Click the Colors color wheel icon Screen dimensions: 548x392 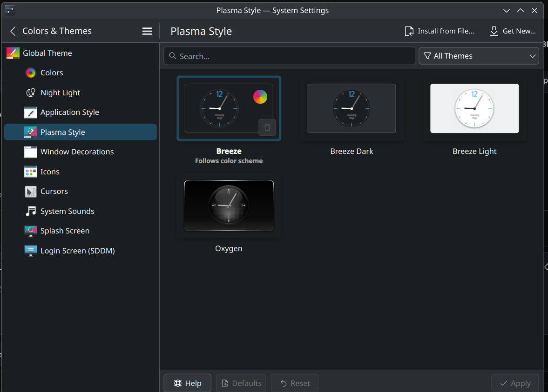coord(31,73)
